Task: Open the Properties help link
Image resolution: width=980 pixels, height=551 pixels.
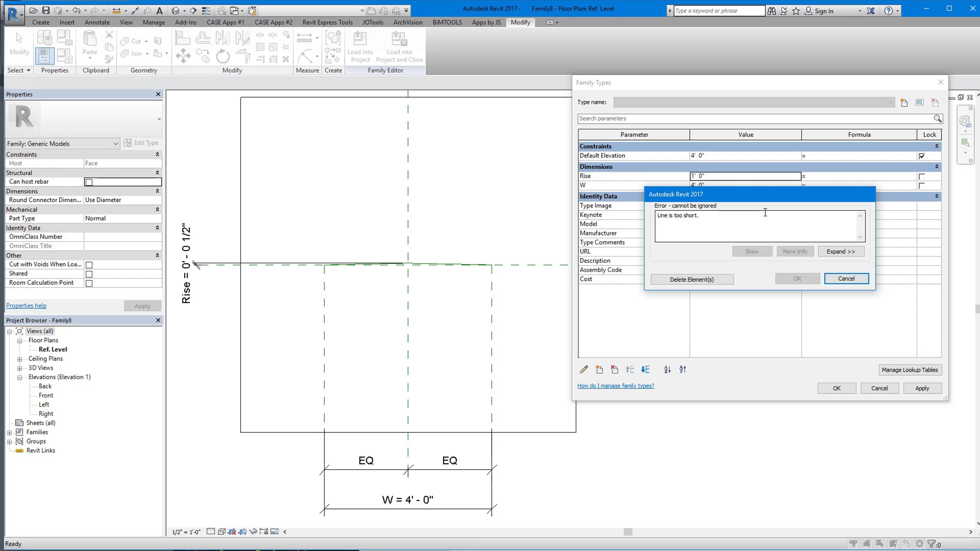Action: (26, 306)
